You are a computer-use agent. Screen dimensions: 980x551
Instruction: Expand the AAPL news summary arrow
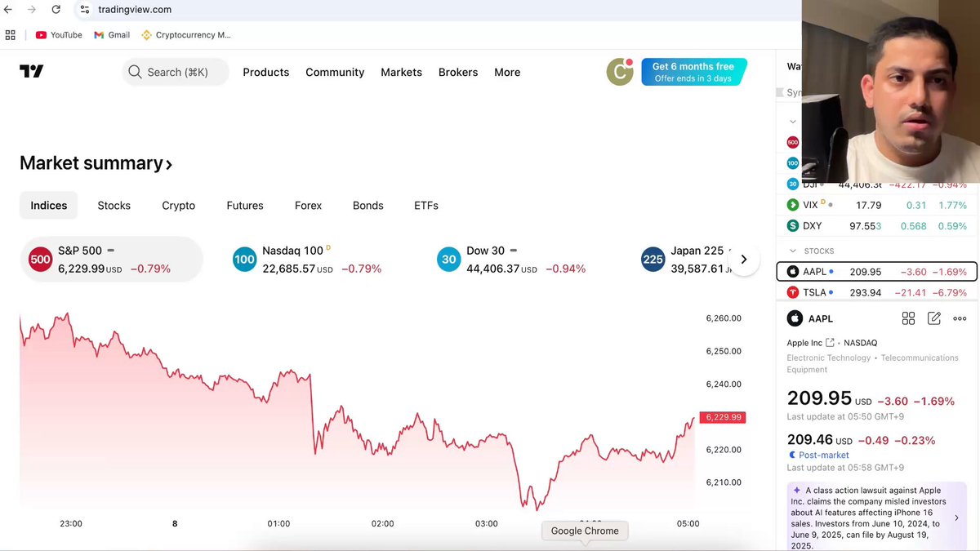pos(956,518)
